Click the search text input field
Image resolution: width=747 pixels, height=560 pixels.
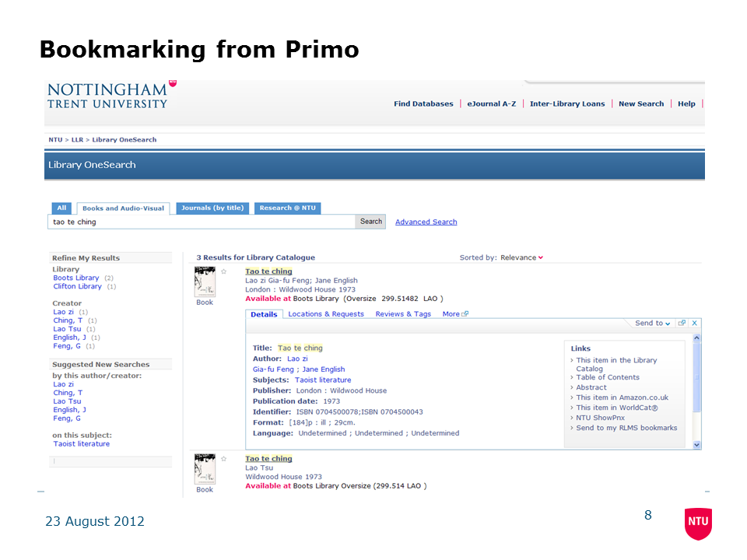(202, 222)
